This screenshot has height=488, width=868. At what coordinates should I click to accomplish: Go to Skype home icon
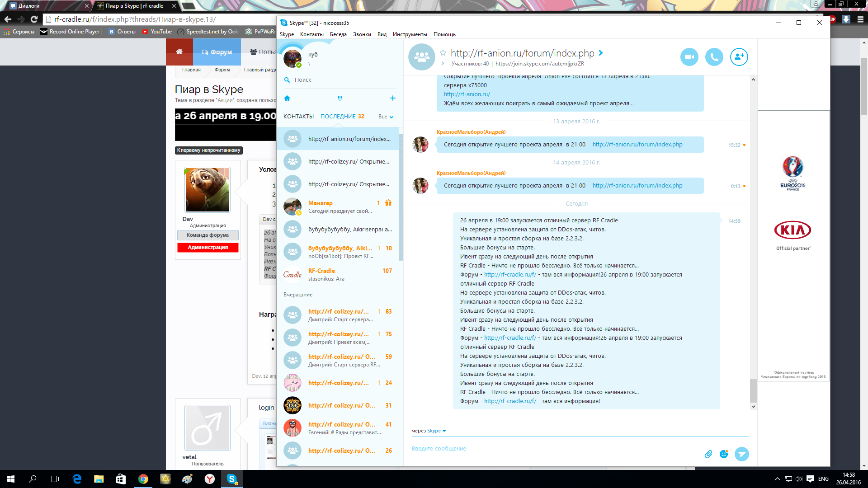[287, 98]
